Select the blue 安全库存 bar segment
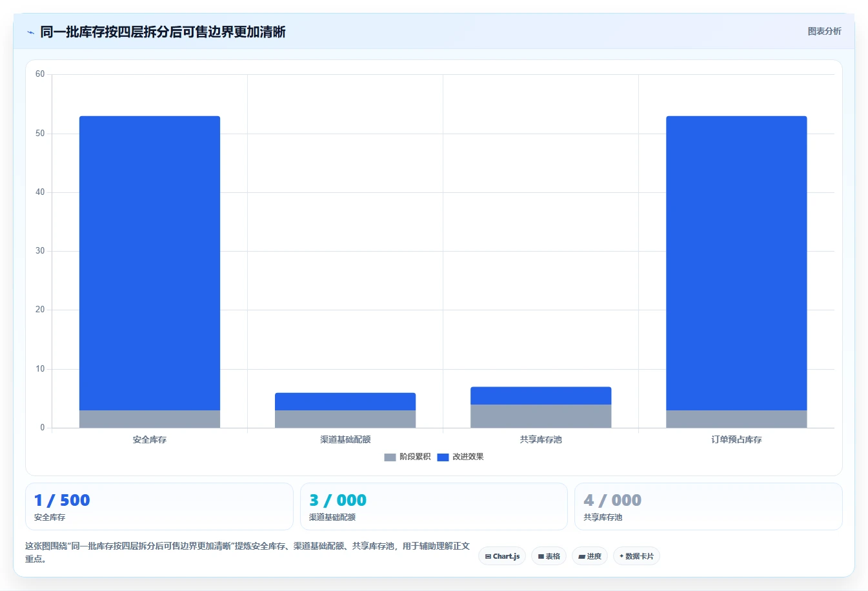The width and height of the screenshot is (868, 591). point(150,263)
